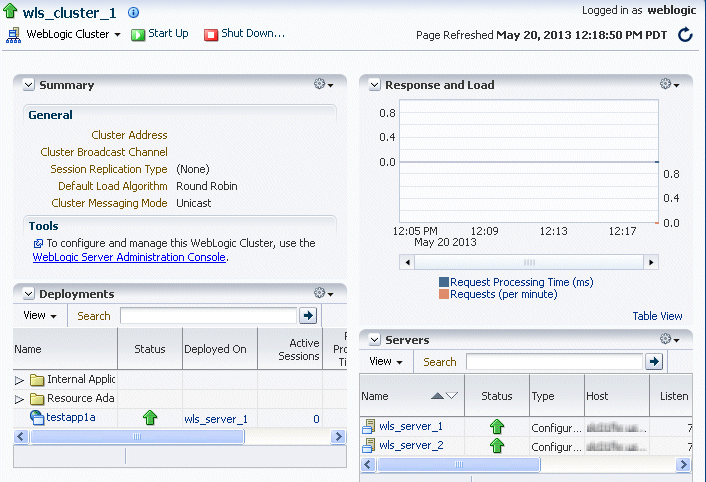Collapse the Servers panel

coord(374,340)
